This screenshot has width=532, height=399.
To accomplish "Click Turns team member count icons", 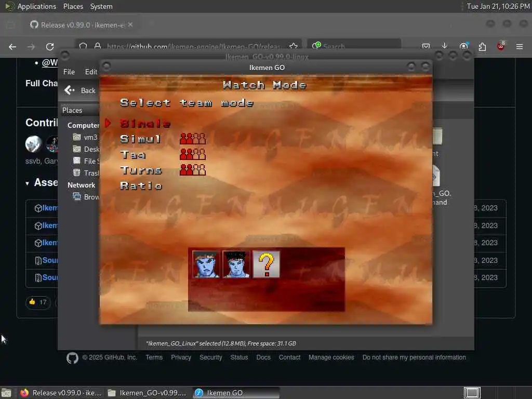I will coord(193,170).
